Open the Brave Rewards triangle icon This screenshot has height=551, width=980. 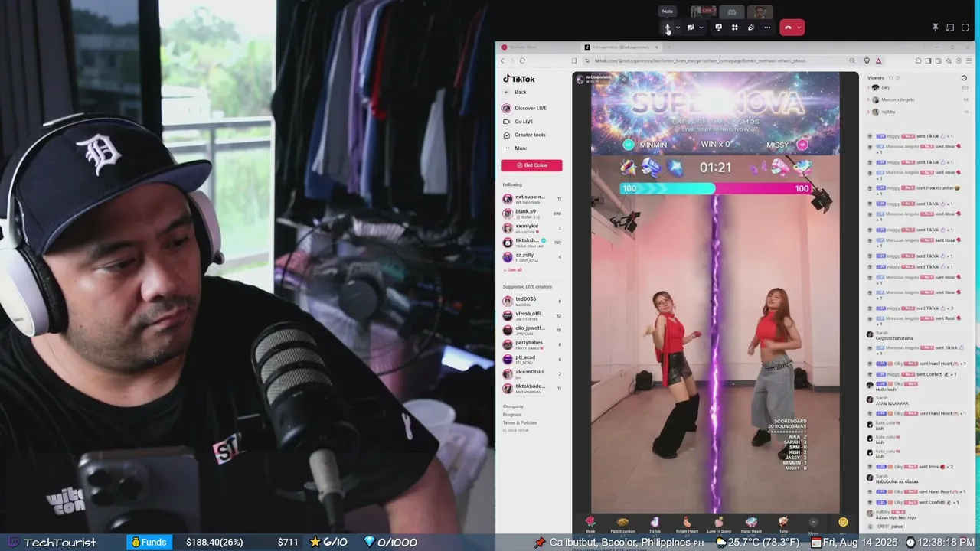(878, 60)
